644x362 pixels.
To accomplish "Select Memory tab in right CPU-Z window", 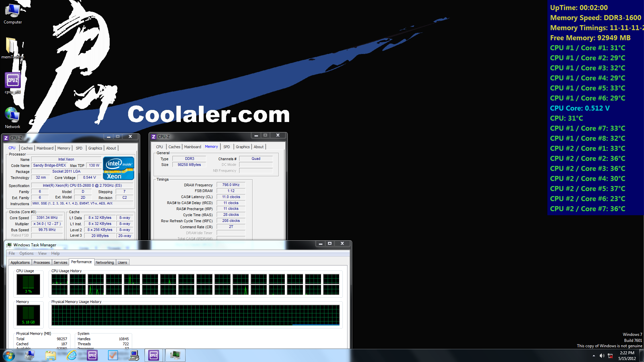I will click(x=211, y=146).
